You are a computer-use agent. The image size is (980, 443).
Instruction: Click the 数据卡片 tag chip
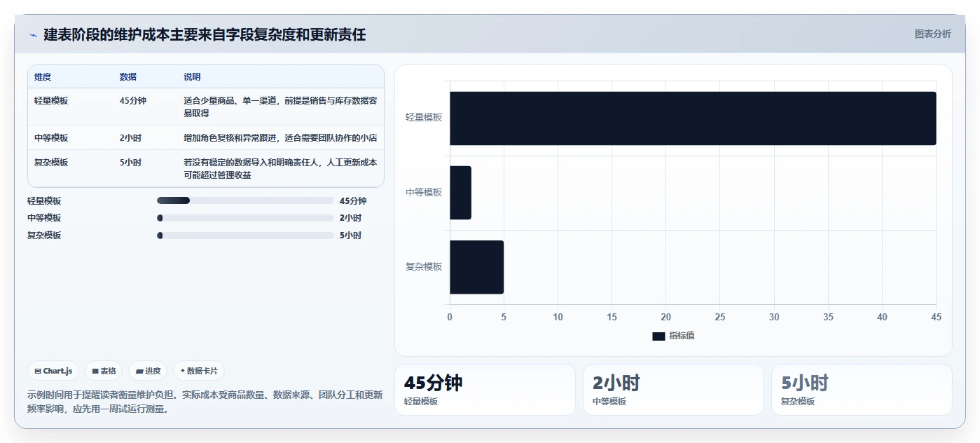point(199,371)
